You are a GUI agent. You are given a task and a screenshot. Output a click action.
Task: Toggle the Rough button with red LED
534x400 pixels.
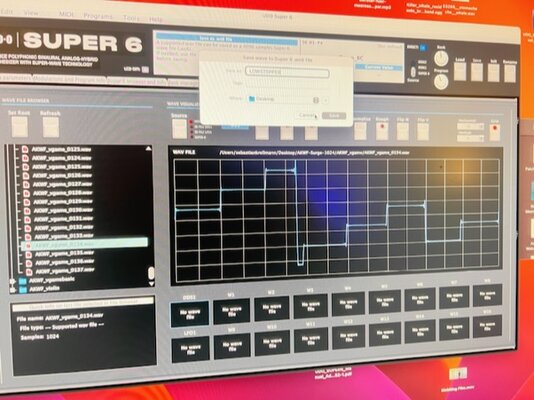tap(382, 131)
